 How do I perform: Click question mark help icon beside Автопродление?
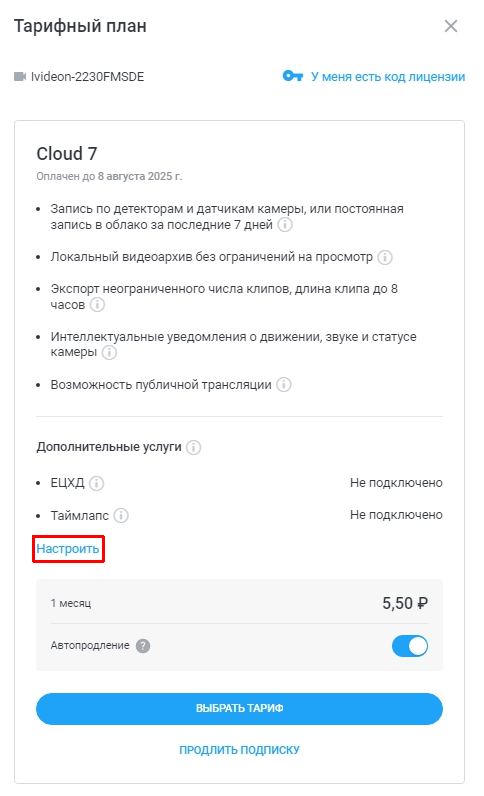[143, 646]
